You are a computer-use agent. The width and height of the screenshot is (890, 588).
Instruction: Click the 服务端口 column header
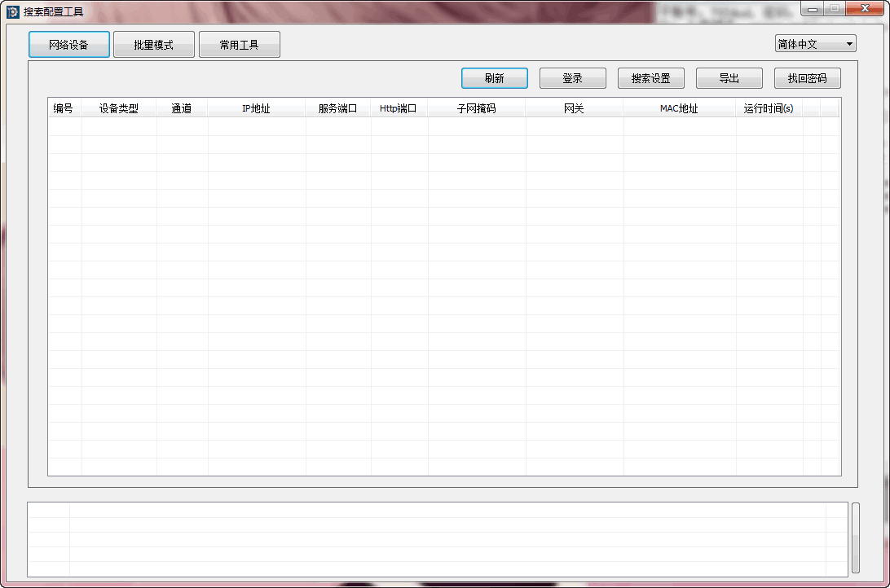point(337,108)
